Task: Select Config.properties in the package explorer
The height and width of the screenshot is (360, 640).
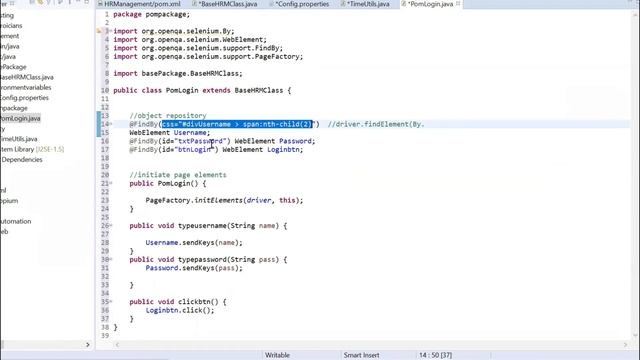Action: tap(24, 98)
